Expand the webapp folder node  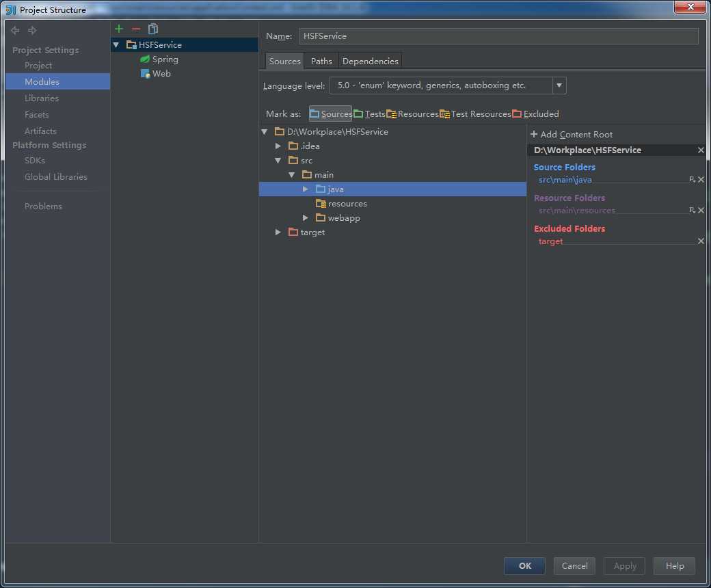306,218
